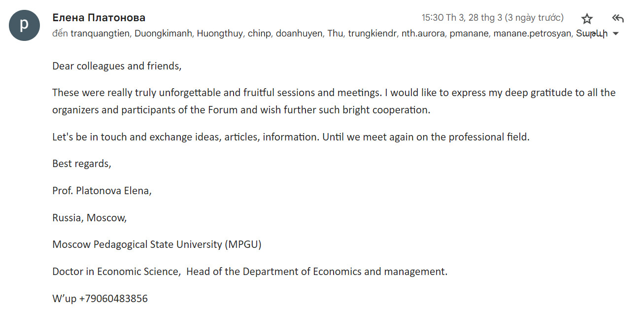Click the sender's round avatar icon
Image resolution: width=644 pixels, height=310 pixels.
point(24,26)
